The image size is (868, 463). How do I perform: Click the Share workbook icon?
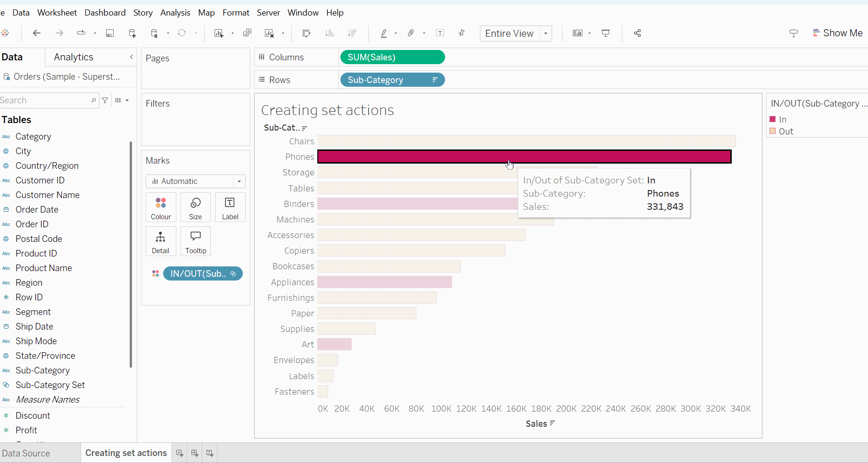click(x=637, y=33)
